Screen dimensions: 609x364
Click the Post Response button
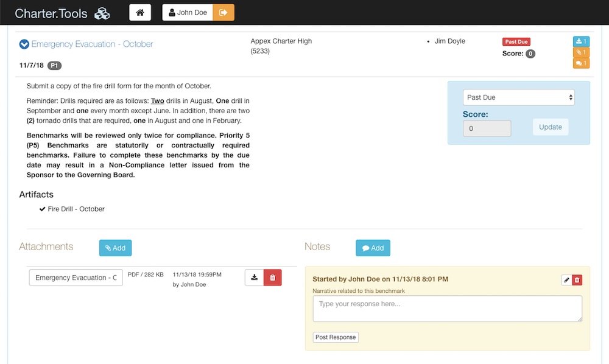336,337
